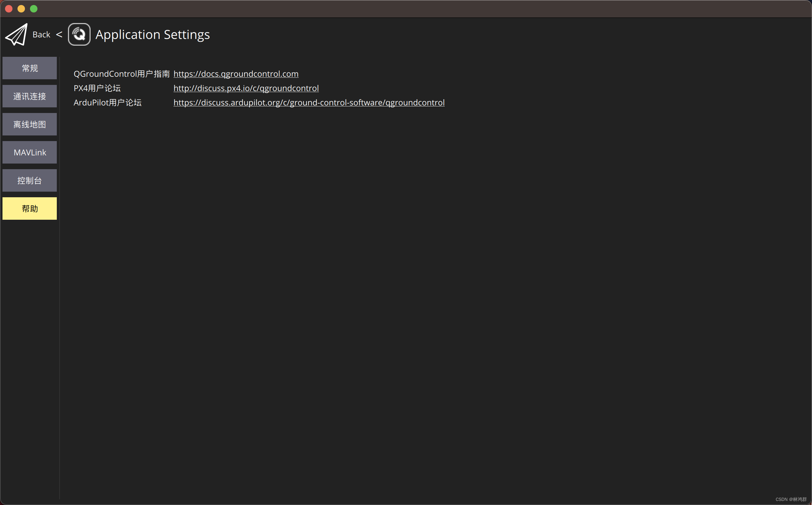Click the paper plane icon
The width and height of the screenshot is (812, 505).
point(16,34)
